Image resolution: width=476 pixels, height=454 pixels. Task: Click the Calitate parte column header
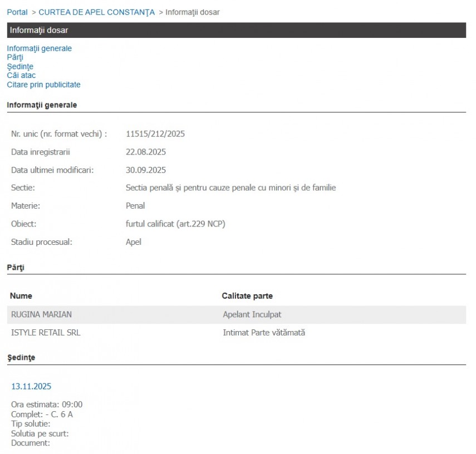click(247, 296)
